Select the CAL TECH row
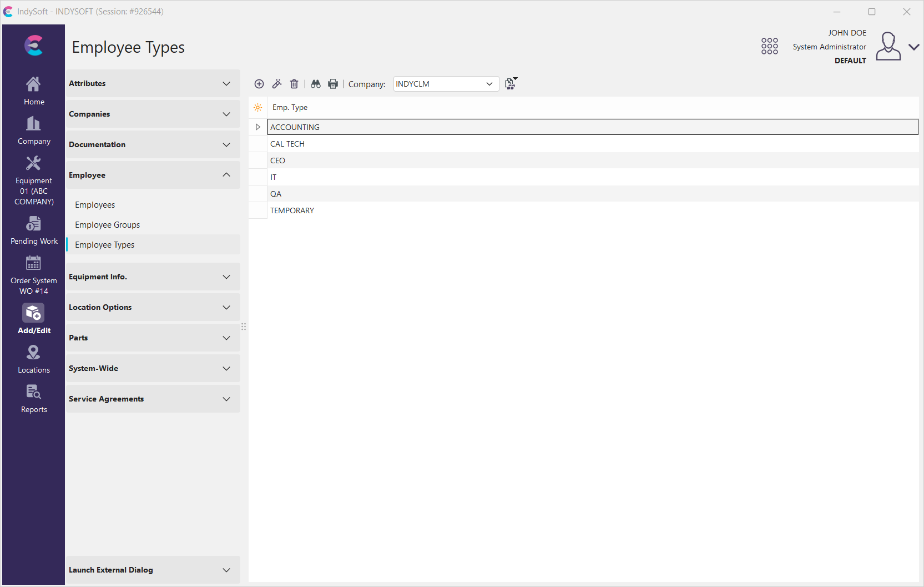Viewport: 924px width, 587px height. (x=287, y=144)
